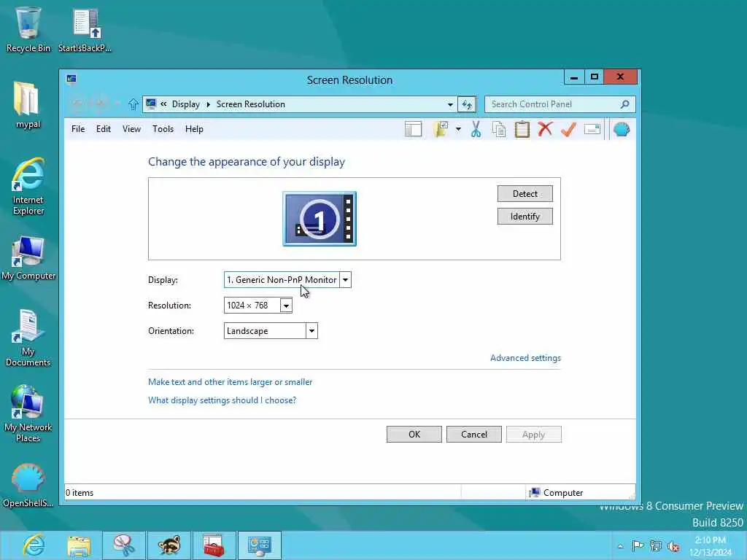Click File Explorer folder on the taskbar
The image size is (747, 560).
(79, 545)
